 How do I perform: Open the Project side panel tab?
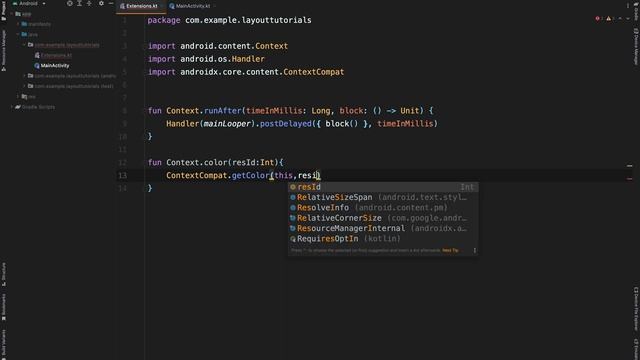click(4, 11)
